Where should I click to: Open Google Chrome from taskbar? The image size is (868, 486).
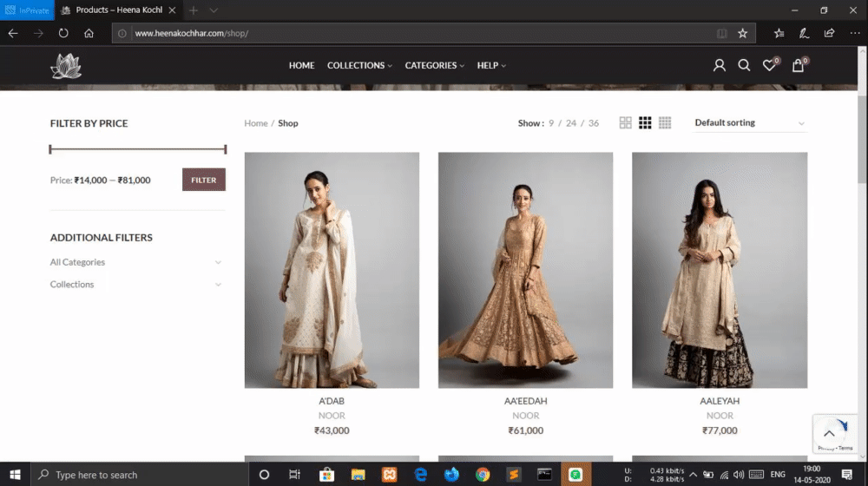pyautogui.click(x=483, y=475)
